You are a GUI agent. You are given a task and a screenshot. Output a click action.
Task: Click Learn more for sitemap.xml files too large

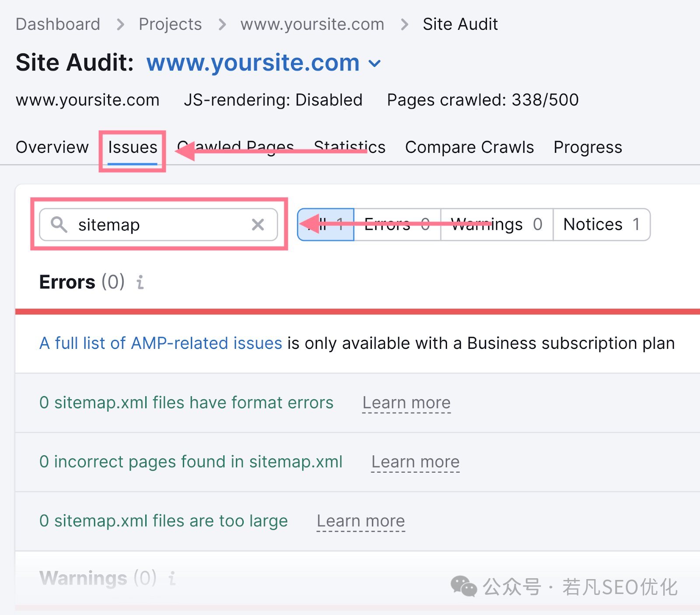(x=361, y=521)
